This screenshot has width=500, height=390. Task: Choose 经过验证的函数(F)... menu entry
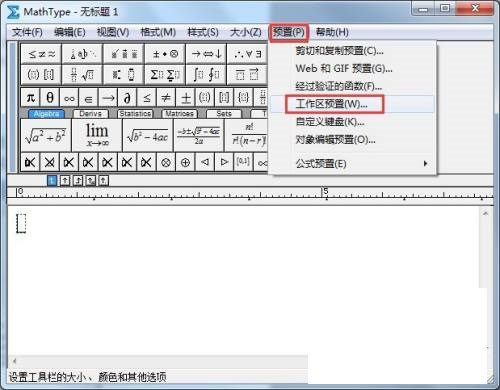[x=353, y=86]
